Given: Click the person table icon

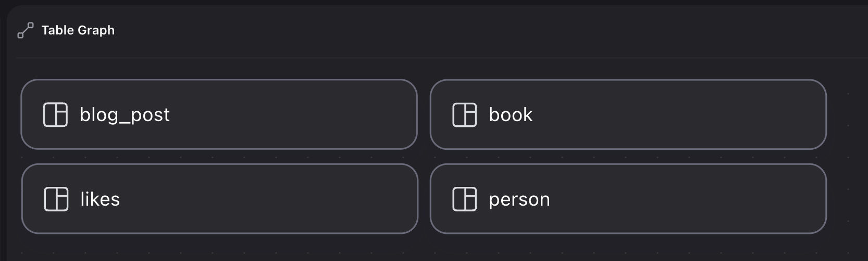Looking at the screenshot, I should 464,199.
